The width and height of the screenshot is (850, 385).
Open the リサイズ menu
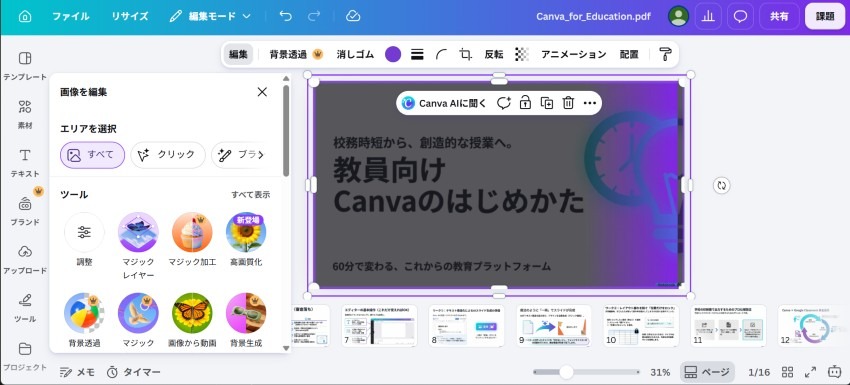pyautogui.click(x=130, y=16)
